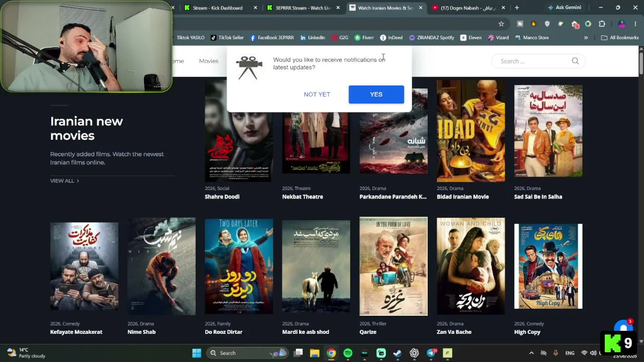Close the Watch Iranian Movies tab
This screenshot has height=362, width=644.
coord(421,8)
